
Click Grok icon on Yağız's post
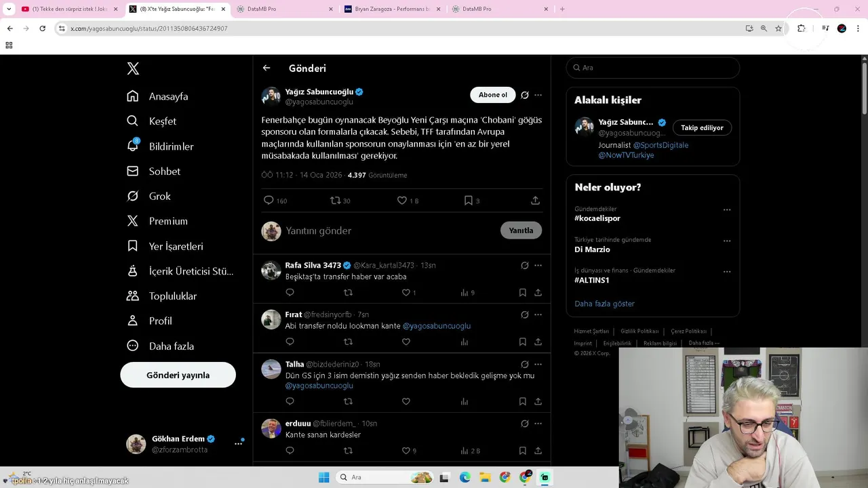pos(524,95)
